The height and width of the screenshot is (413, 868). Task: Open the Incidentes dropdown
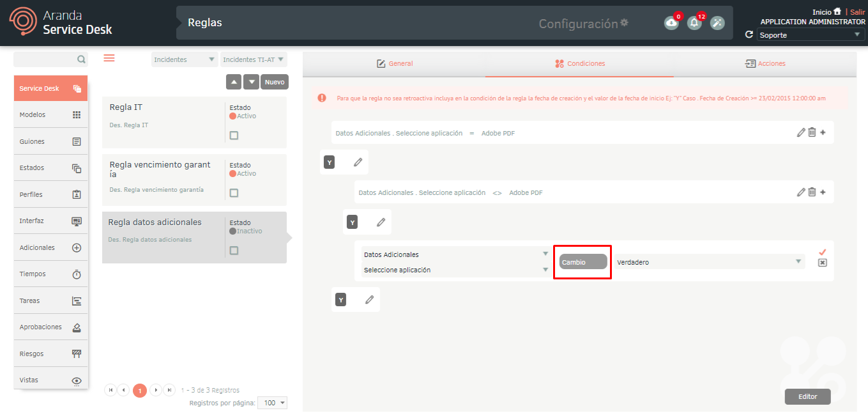tap(185, 59)
